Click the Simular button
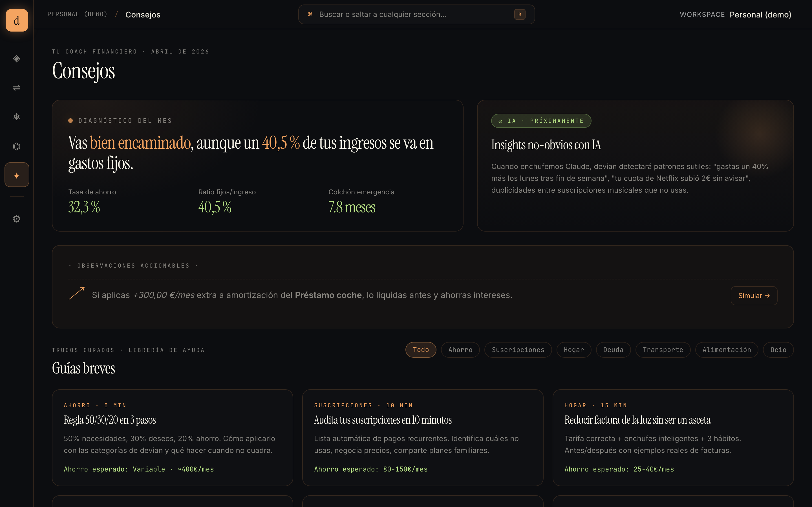 point(754,296)
